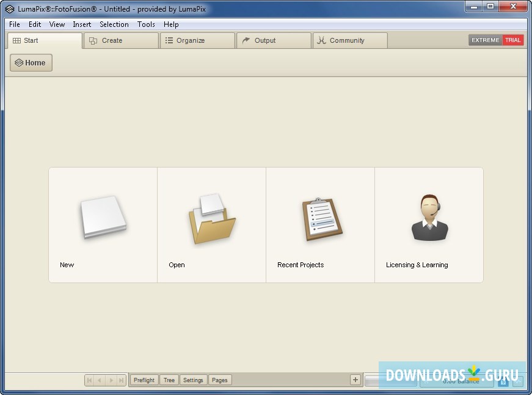
Task: Click the Home button
Action: [x=31, y=63]
